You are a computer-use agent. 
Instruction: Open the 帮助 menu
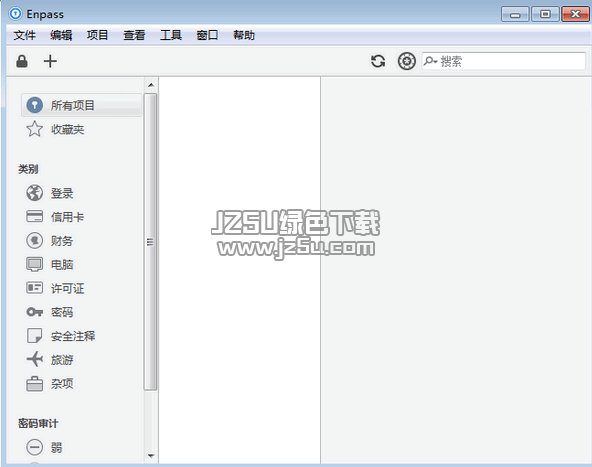tap(244, 35)
